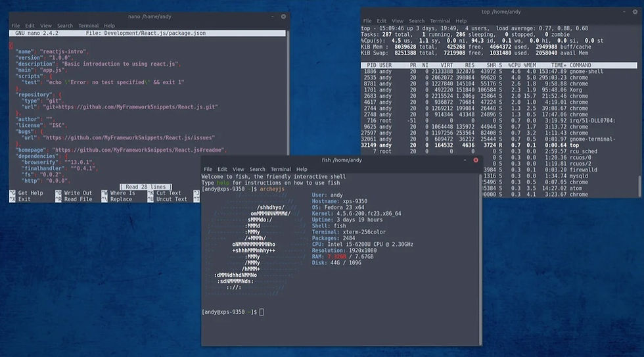Open Search menu in nano window

point(65,26)
